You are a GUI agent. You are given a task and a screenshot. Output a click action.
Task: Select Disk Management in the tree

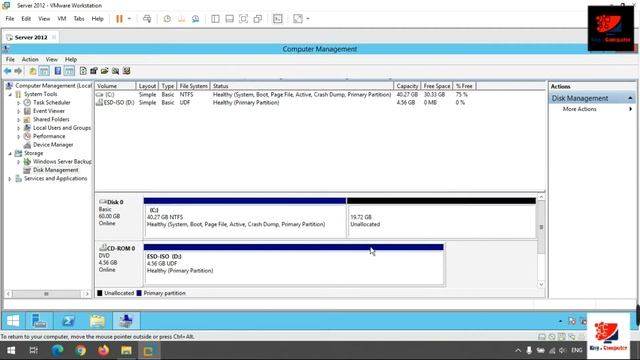[x=56, y=170]
